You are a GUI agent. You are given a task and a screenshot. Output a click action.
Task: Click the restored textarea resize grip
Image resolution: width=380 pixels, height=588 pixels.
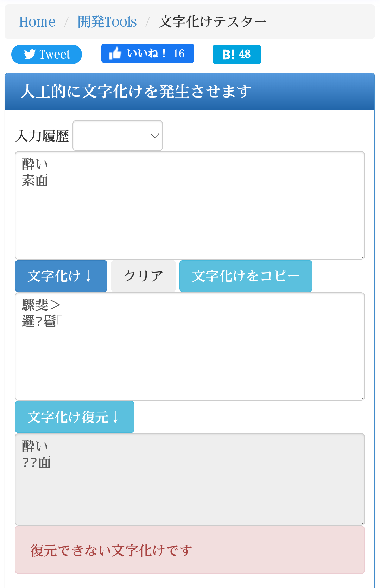[x=362, y=523]
